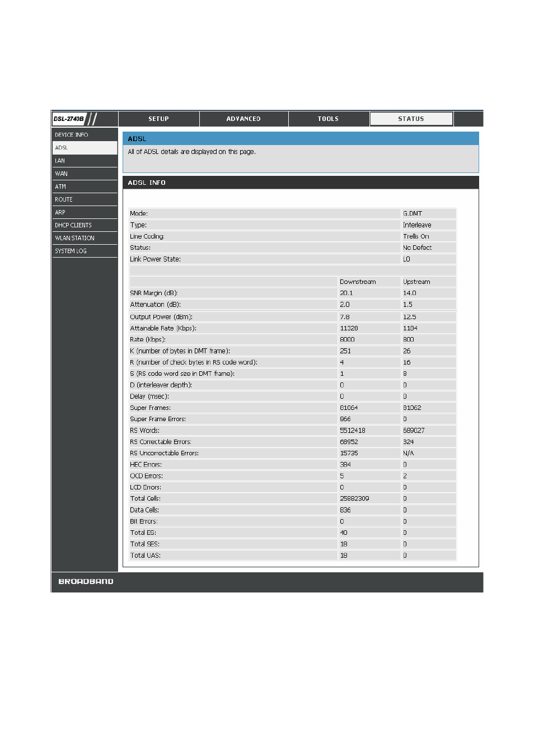Viewport: 534px width, 756px height.
Task: Select Super Frame Errors value 866
Action: pyautogui.click(x=345, y=419)
